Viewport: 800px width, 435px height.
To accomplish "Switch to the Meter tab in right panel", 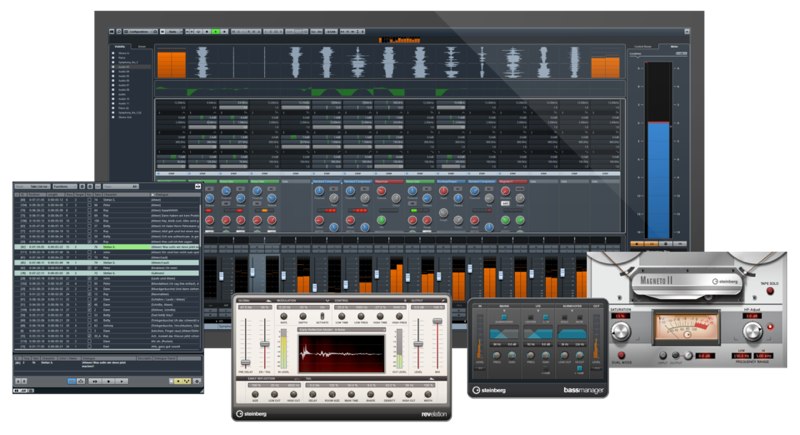I will (x=674, y=46).
